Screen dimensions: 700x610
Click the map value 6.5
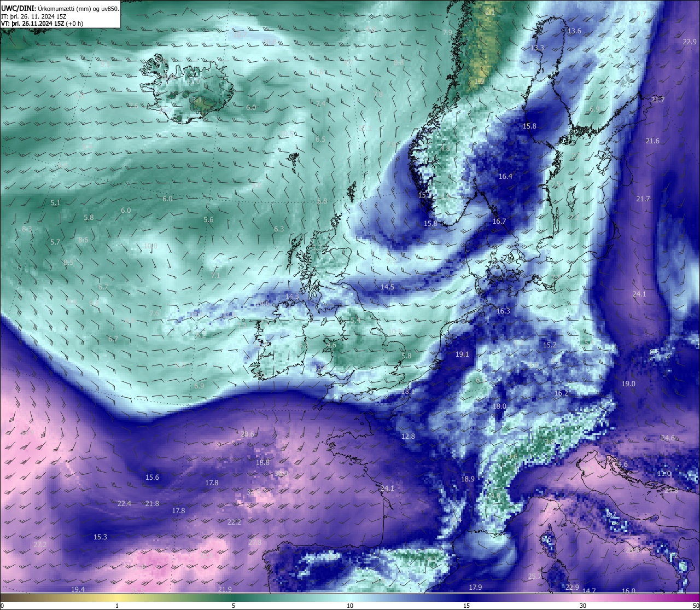point(320,140)
